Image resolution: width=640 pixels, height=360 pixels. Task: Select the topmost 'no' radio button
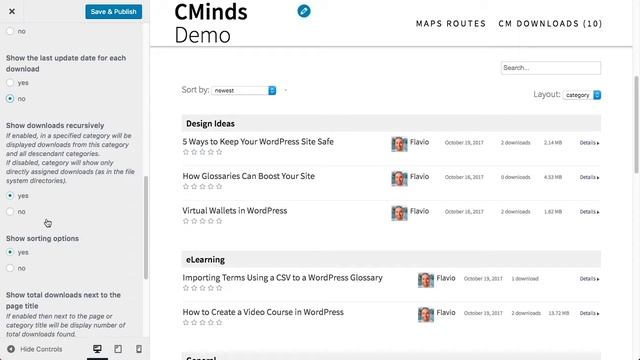[10, 31]
